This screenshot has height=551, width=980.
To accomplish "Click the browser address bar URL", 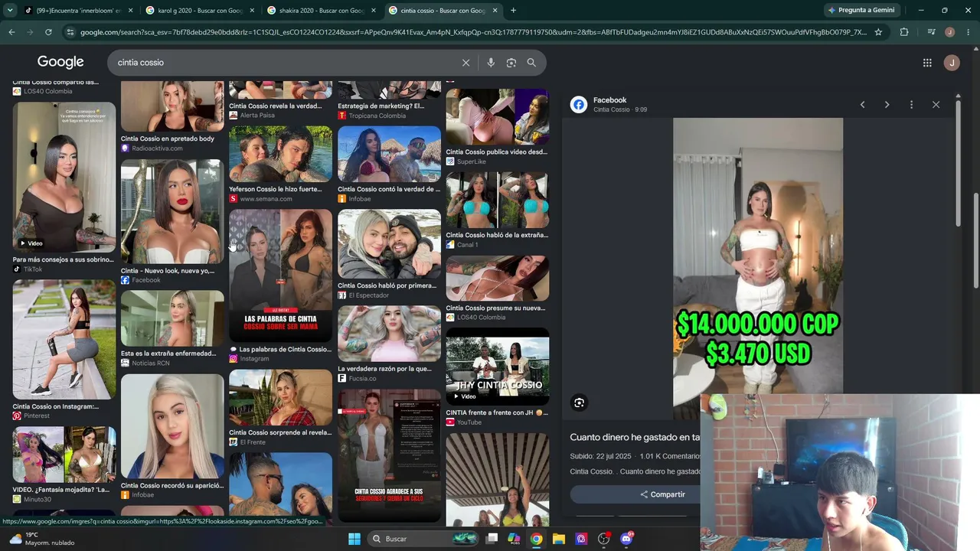I will (473, 32).
